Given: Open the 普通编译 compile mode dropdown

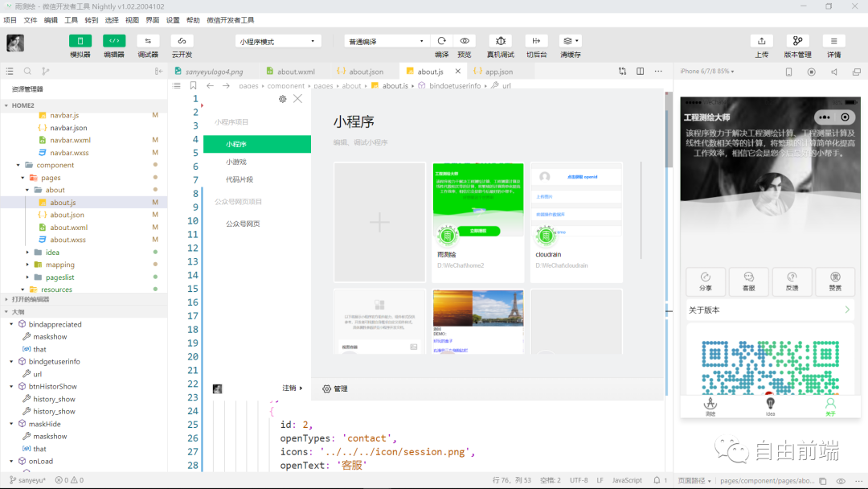Looking at the screenshot, I should coord(386,40).
